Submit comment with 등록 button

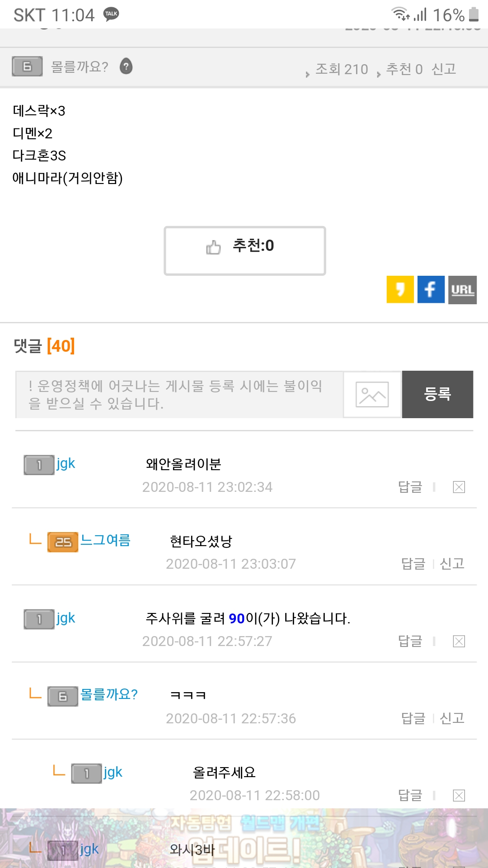pos(437,394)
